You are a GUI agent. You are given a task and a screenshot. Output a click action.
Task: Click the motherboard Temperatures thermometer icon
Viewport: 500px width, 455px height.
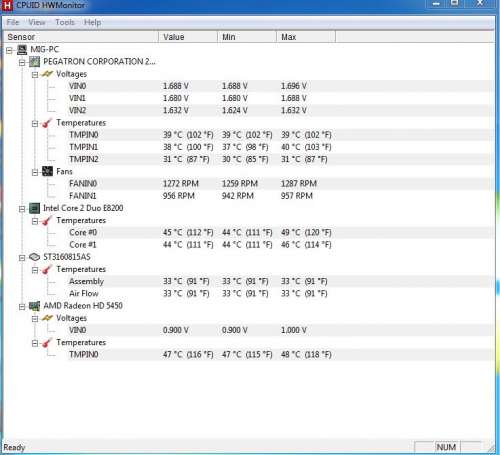47,123
